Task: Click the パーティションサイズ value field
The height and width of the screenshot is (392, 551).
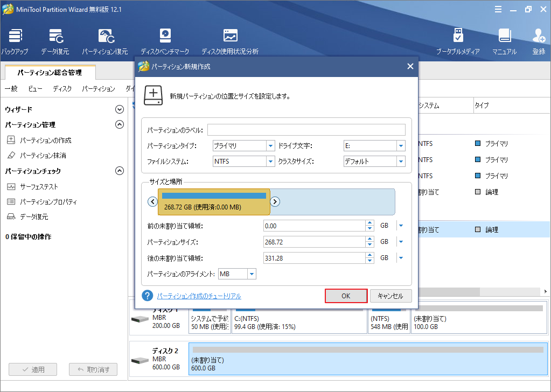Action: (x=315, y=242)
